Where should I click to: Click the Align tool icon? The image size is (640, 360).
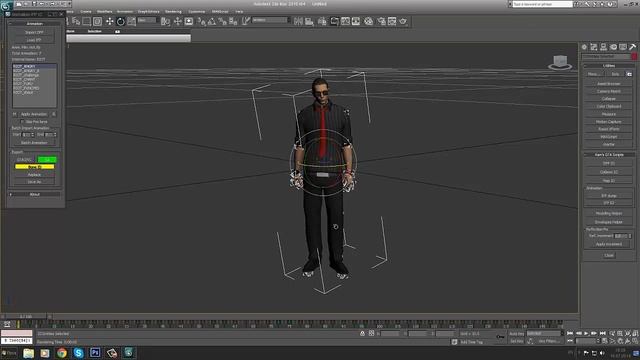point(309,21)
